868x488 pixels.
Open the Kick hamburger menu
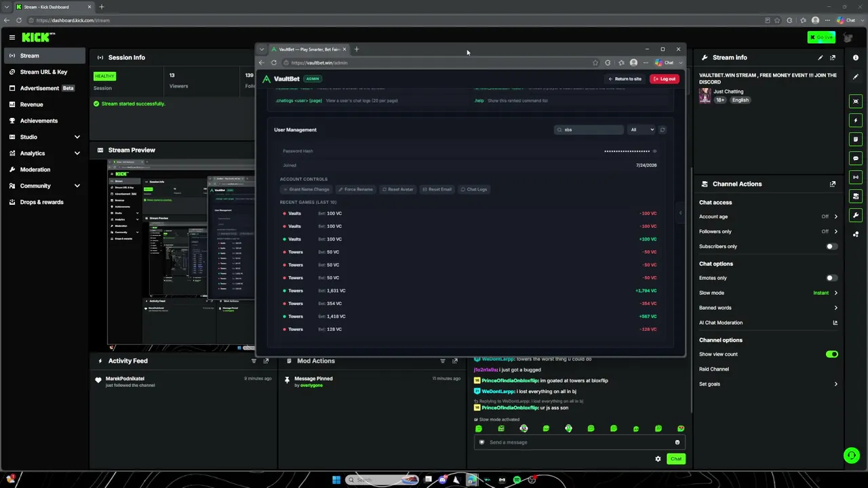[x=12, y=37]
